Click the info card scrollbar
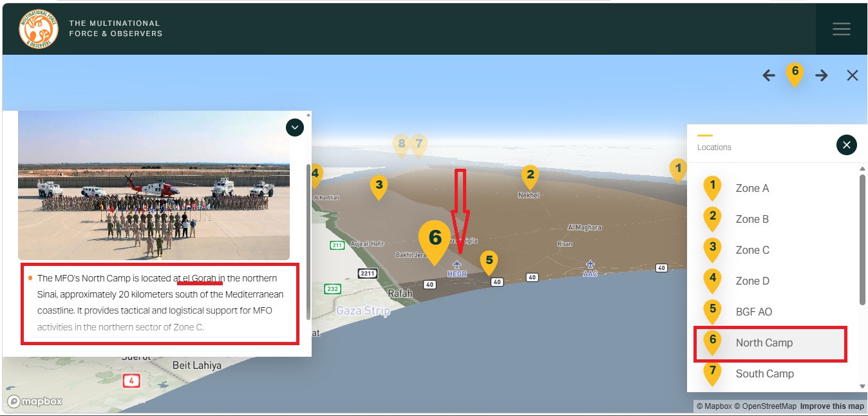The image size is (868, 416). (308, 241)
